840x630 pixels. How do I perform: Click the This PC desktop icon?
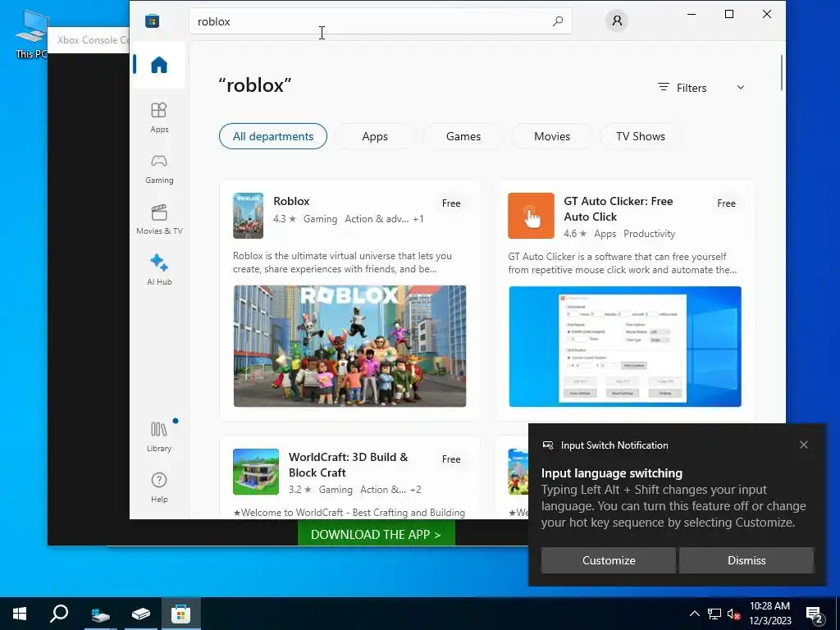(x=31, y=34)
